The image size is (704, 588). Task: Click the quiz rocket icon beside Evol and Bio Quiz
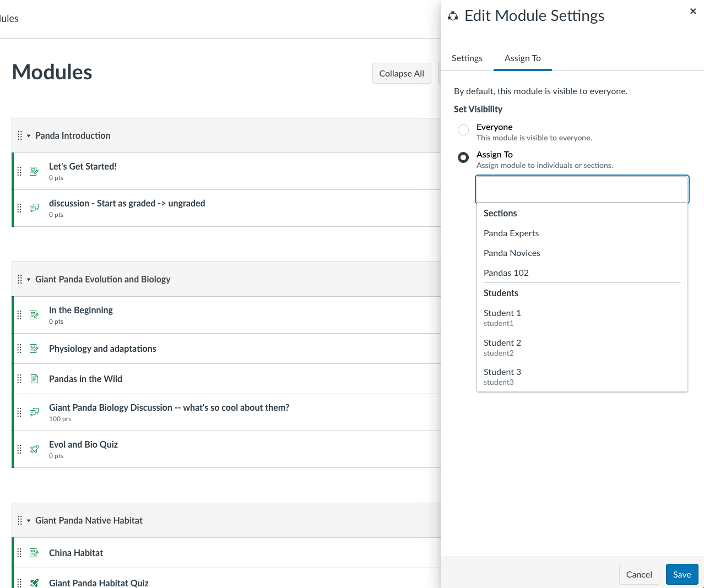34,449
